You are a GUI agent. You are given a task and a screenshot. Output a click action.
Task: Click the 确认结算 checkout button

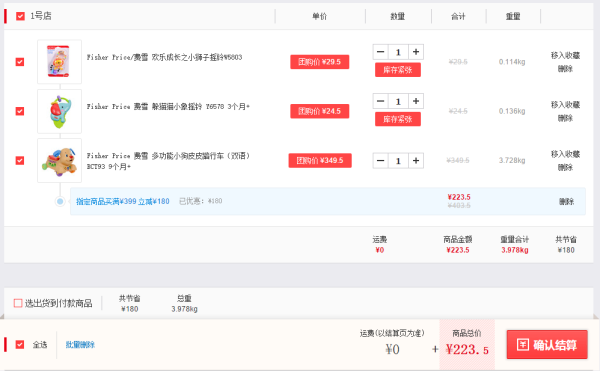pyautogui.click(x=547, y=345)
